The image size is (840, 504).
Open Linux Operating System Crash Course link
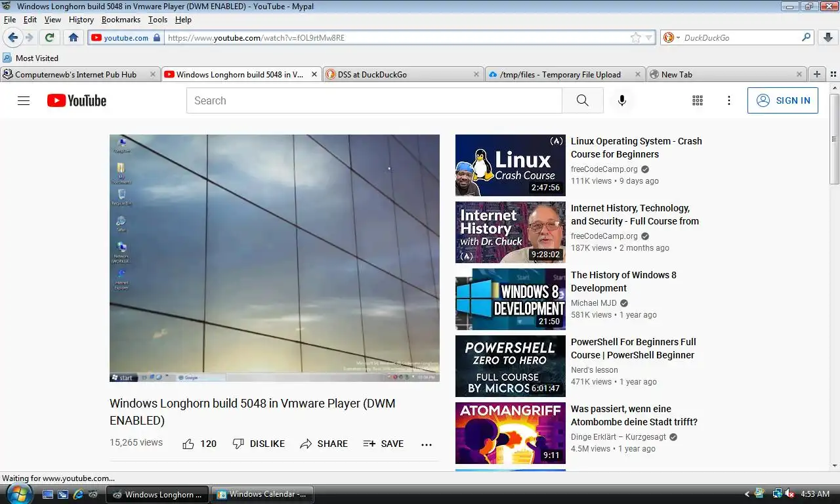pyautogui.click(x=636, y=148)
